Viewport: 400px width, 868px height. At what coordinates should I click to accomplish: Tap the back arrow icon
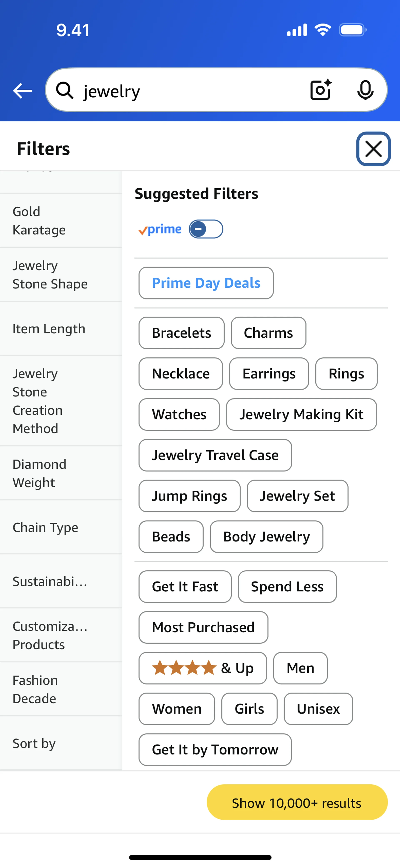click(x=22, y=91)
